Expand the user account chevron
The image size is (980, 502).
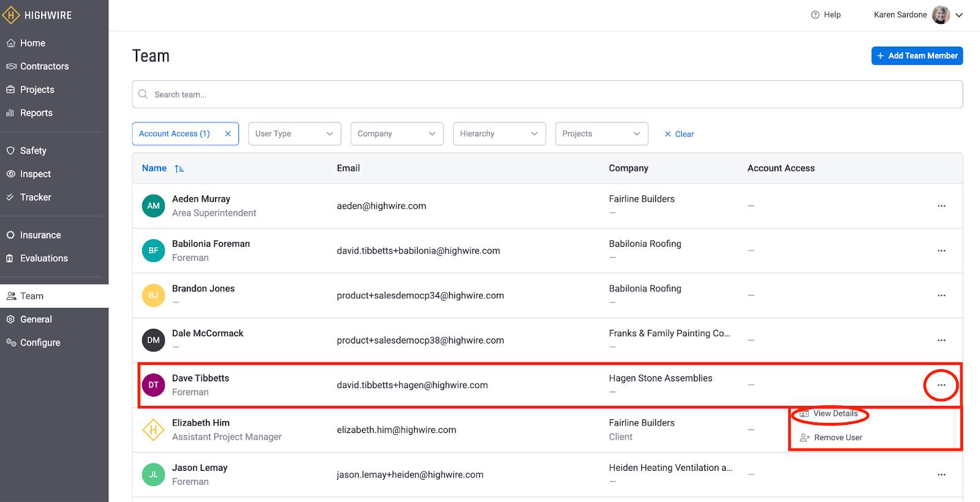(x=959, y=15)
